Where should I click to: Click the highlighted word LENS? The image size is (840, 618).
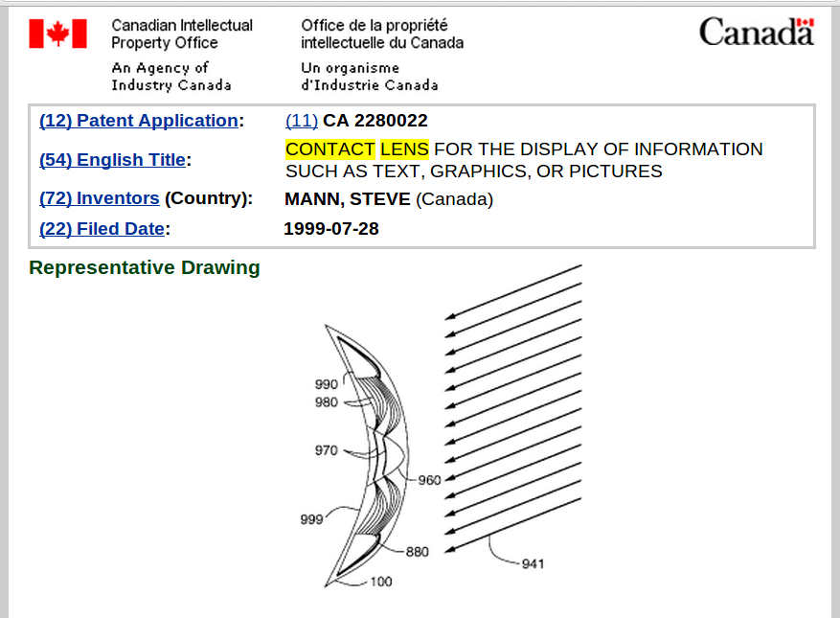coord(404,149)
